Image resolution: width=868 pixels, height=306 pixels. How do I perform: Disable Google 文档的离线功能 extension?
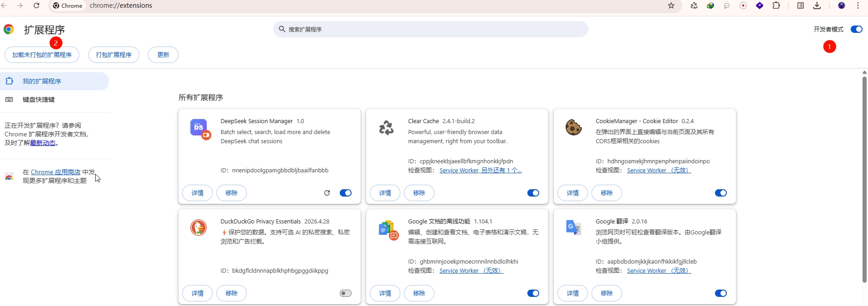click(533, 293)
